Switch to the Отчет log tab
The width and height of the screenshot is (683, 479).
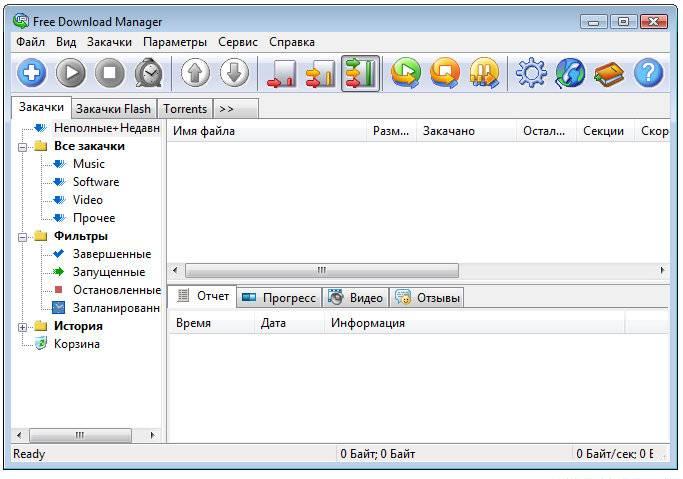coord(203,297)
